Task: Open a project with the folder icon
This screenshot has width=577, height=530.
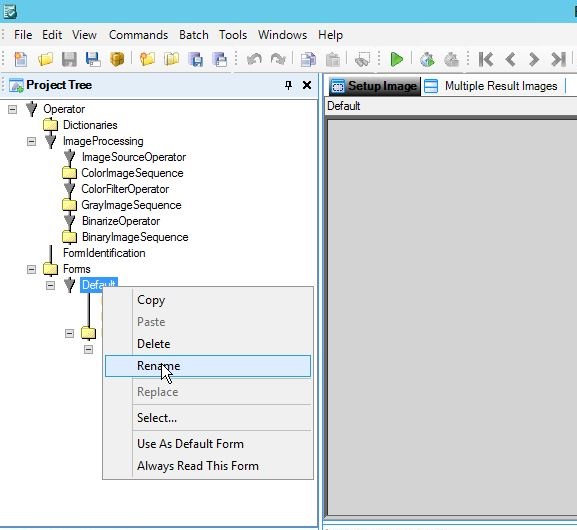Action: click(x=45, y=59)
